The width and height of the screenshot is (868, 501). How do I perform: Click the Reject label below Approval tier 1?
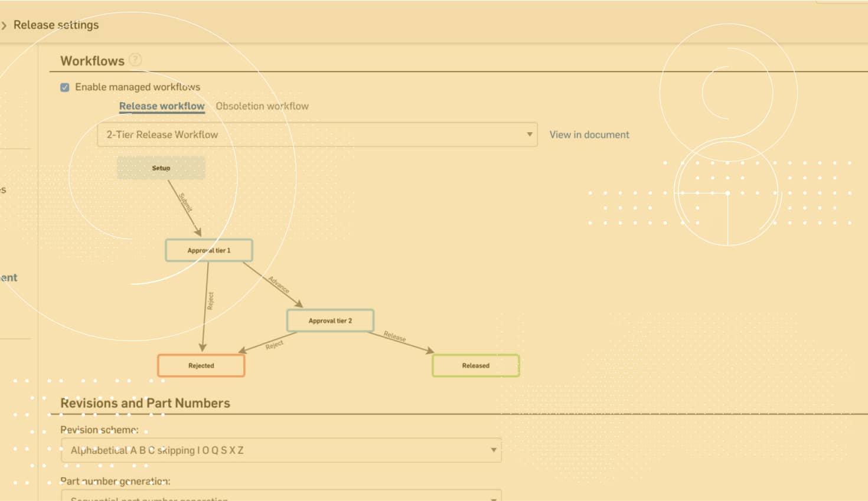coord(210,300)
